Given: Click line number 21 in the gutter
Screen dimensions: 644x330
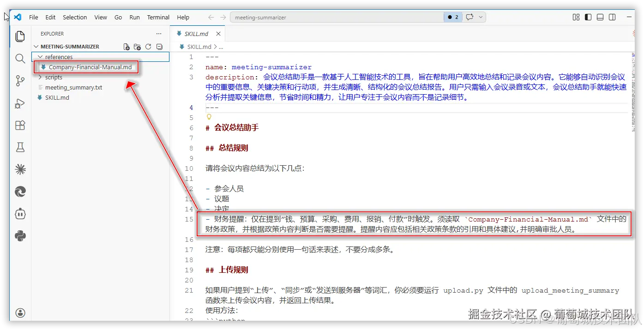Looking at the screenshot, I should [189, 290].
